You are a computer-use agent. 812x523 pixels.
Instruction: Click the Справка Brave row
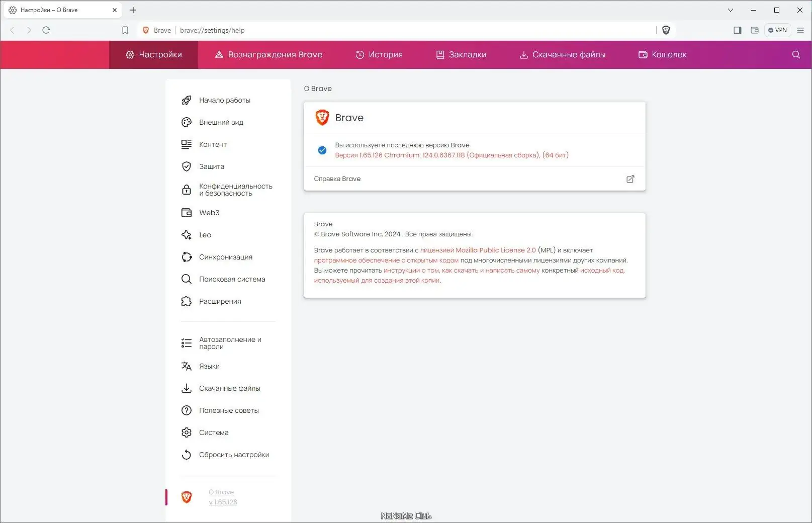tap(475, 179)
